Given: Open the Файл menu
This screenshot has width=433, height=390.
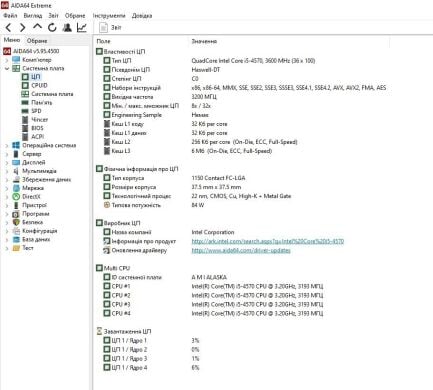Looking at the screenshot, I should click(10, 16).
